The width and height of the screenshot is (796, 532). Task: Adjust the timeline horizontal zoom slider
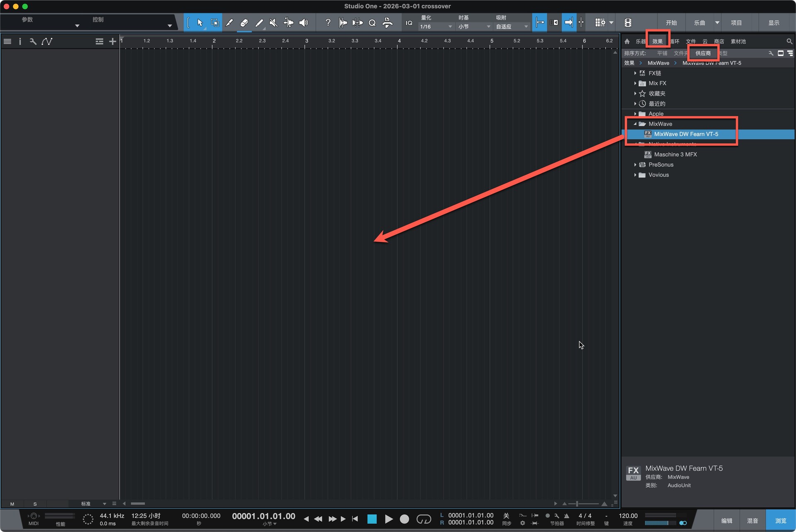(x=577, y=504)
